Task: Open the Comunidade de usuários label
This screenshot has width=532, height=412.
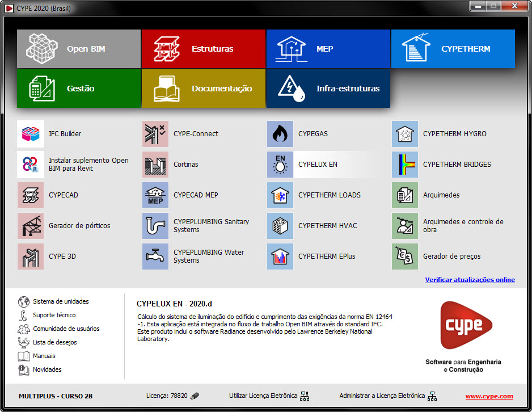Action: click(x=66, y=329)
